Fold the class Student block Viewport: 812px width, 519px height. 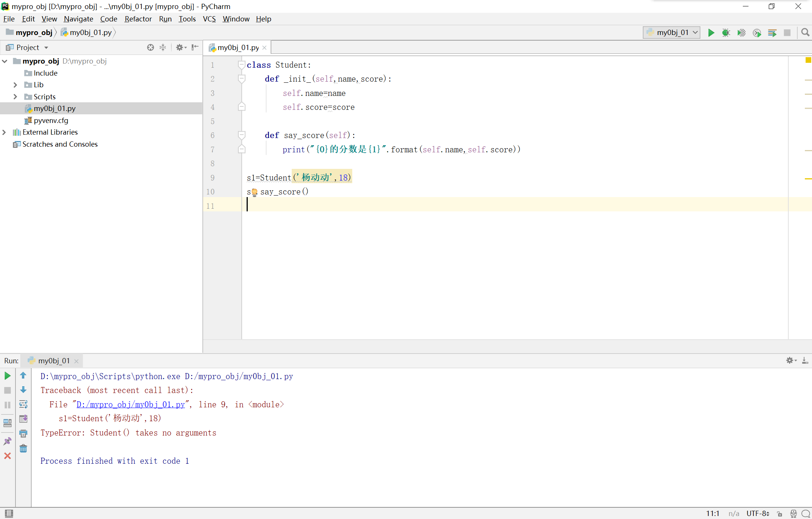point(242,65)
